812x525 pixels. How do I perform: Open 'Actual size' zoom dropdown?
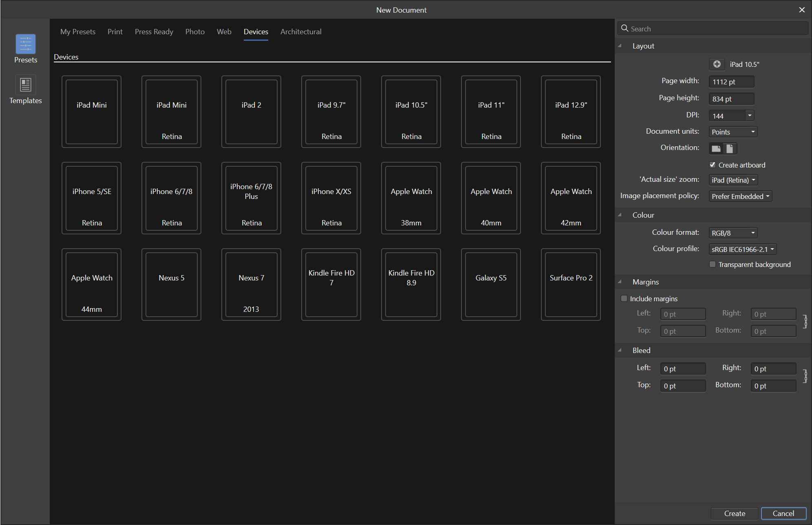733,180
